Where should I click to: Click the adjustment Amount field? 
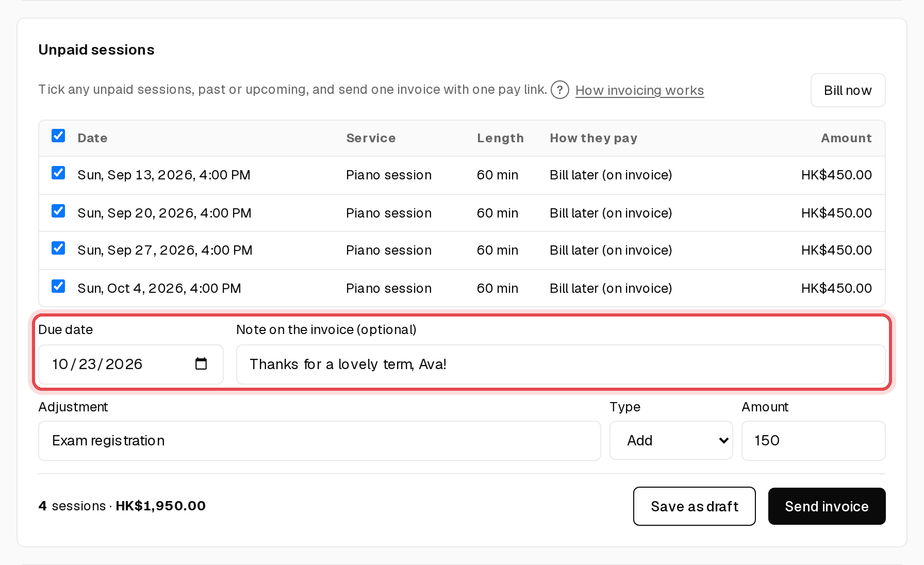813,440
